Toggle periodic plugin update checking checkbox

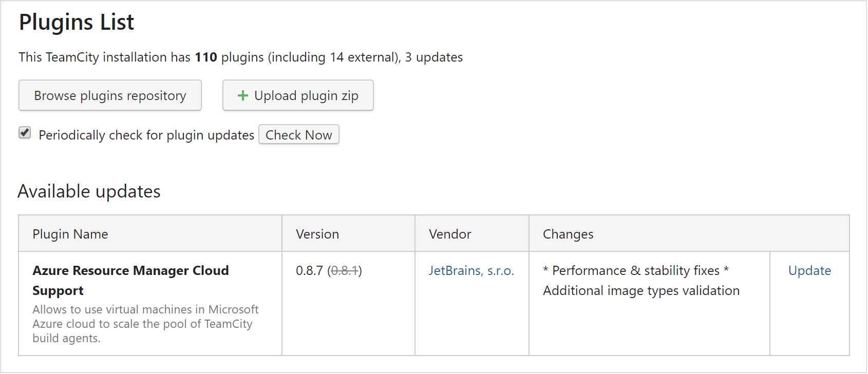[x=25, y=133]
